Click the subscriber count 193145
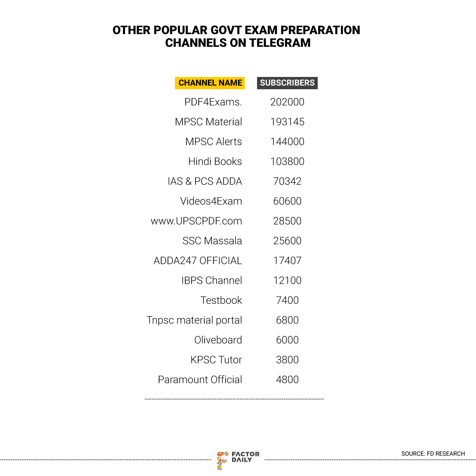Screen dimensions: 476x476 pyautogui.click(x=287, y=122)
